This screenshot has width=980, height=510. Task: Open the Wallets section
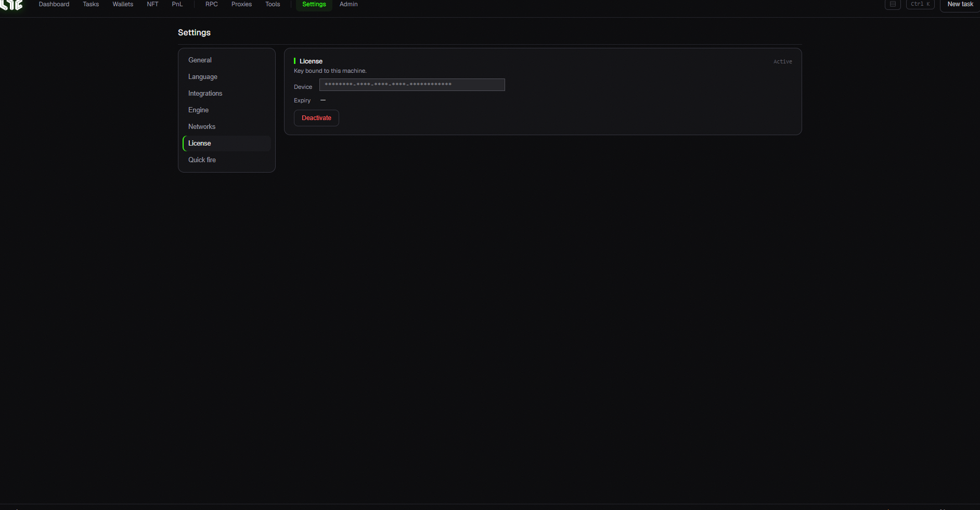point(123,4)
